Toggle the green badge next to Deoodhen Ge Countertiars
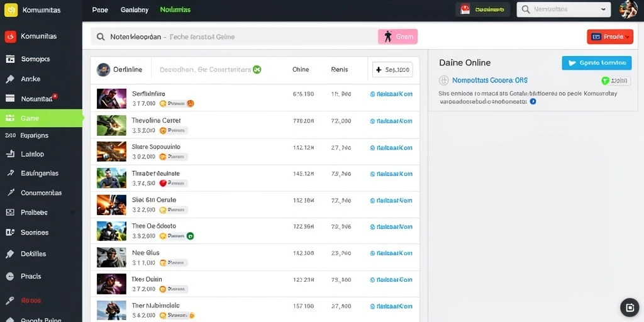The height and width of the screenshot is (322, 644). 257,69
